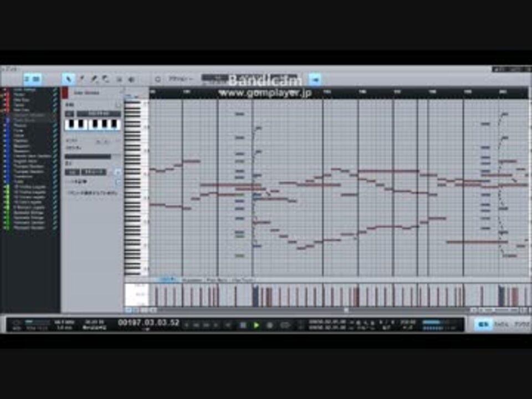
Task: Click the 00197.03.03.52 time display
Action: click(149, 323)
